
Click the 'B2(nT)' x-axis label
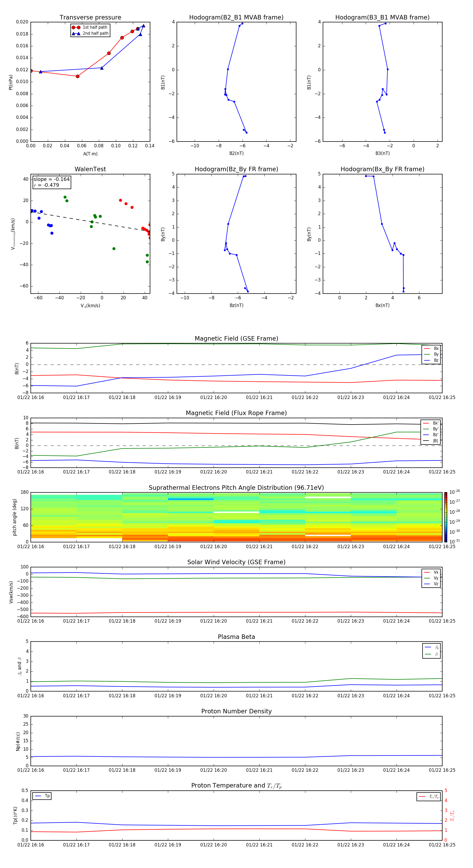236,153
